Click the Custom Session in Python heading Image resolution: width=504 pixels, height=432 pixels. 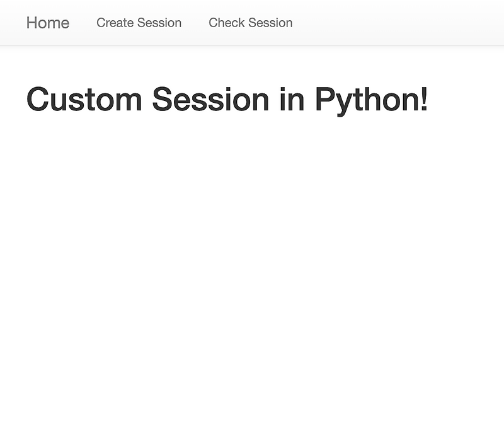pyautogui.click(x=227, y=100)
